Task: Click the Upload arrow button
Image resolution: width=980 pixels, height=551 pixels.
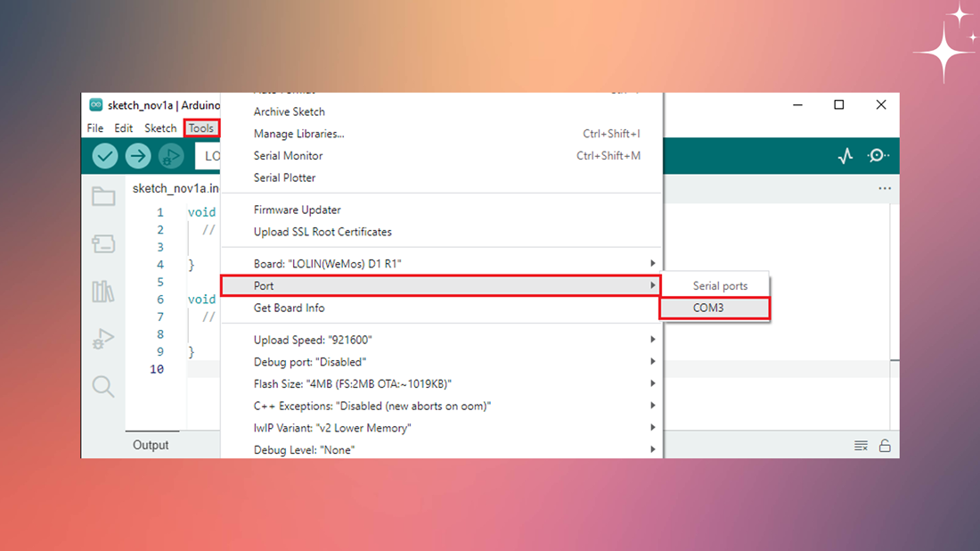Action: [x=138, y=156]
